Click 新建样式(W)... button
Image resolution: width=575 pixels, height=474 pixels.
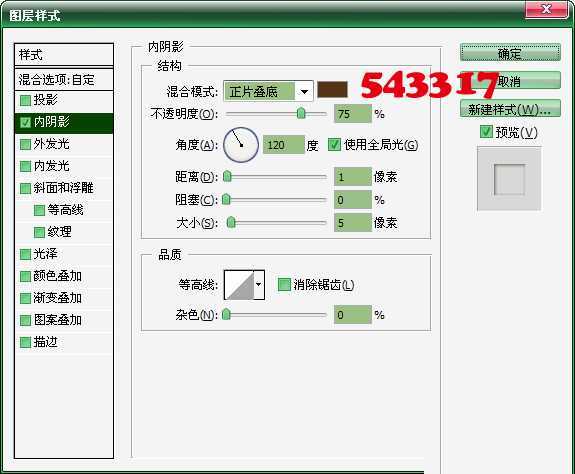pyautogui.click(x=510, y=109)
